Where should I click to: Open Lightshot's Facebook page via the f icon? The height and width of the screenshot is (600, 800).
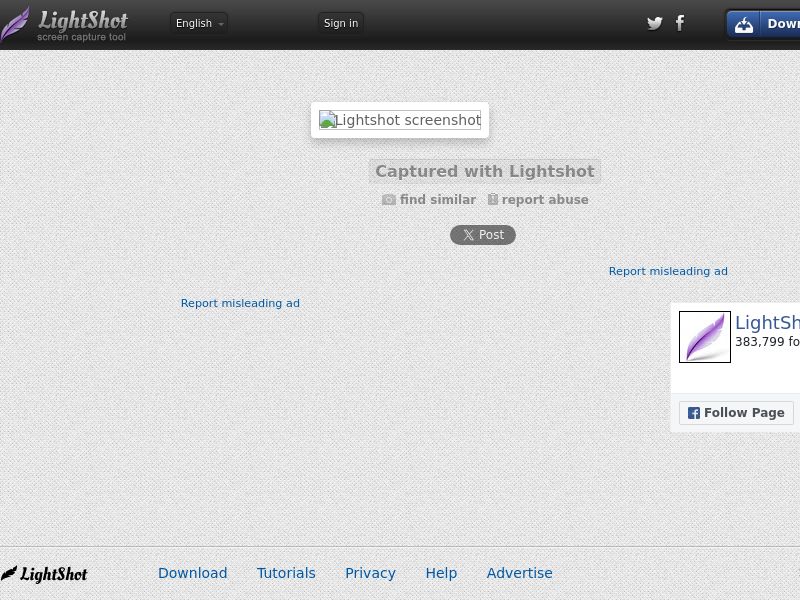[x=680, y=23]
